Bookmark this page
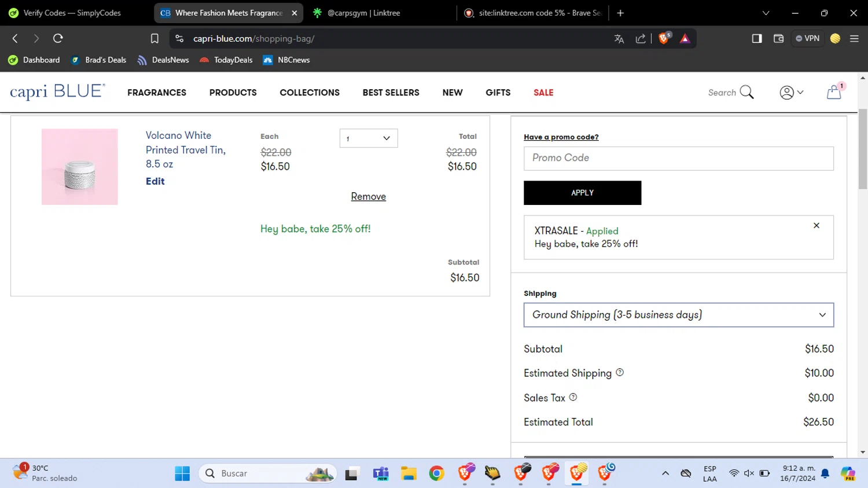 click(155, 39)
